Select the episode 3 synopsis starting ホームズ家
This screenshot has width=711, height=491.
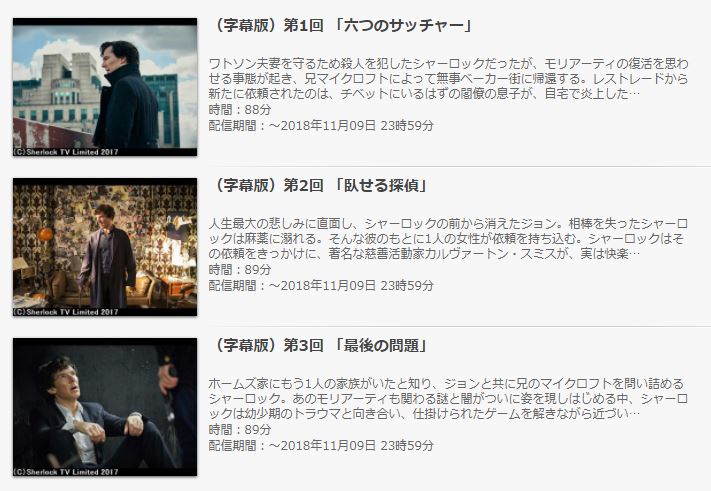[x=448, y=399]
